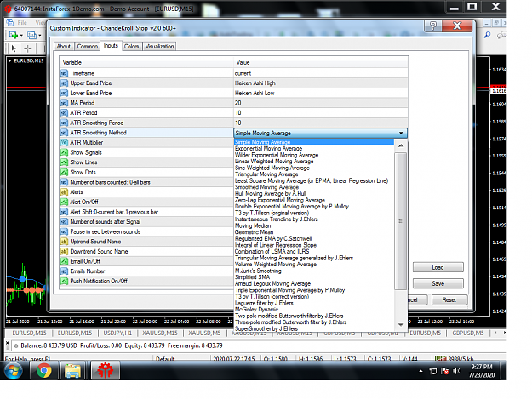Image resolution: width=532 pixels, height=399 pixels.
Task: Select the cursor arrow tool
Action: coord(14,48)
